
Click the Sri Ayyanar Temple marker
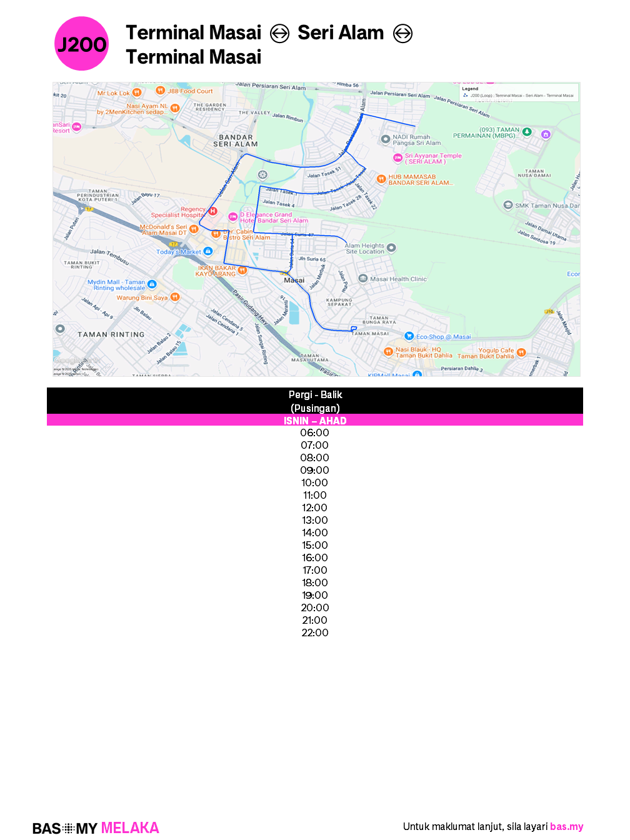pos(397,158)
